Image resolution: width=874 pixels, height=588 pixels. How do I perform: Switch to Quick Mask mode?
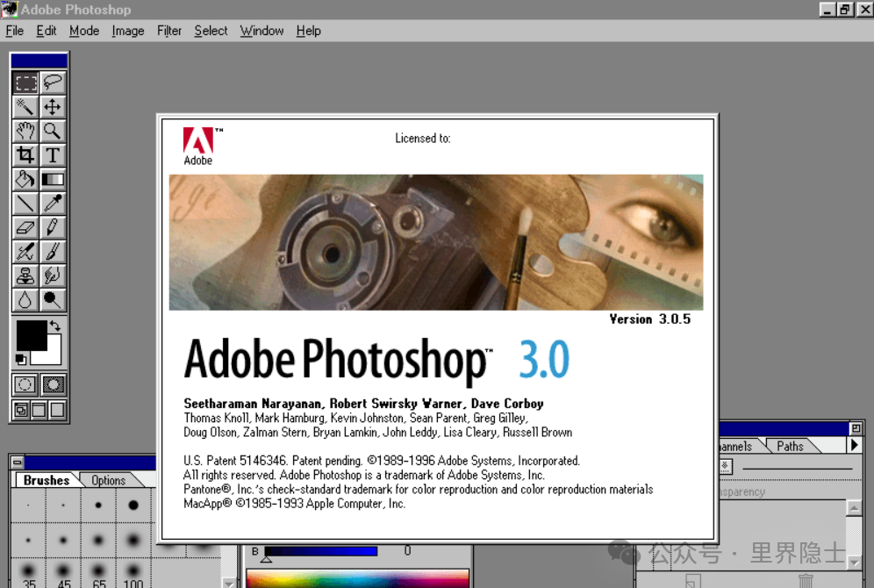coord(53,384)
